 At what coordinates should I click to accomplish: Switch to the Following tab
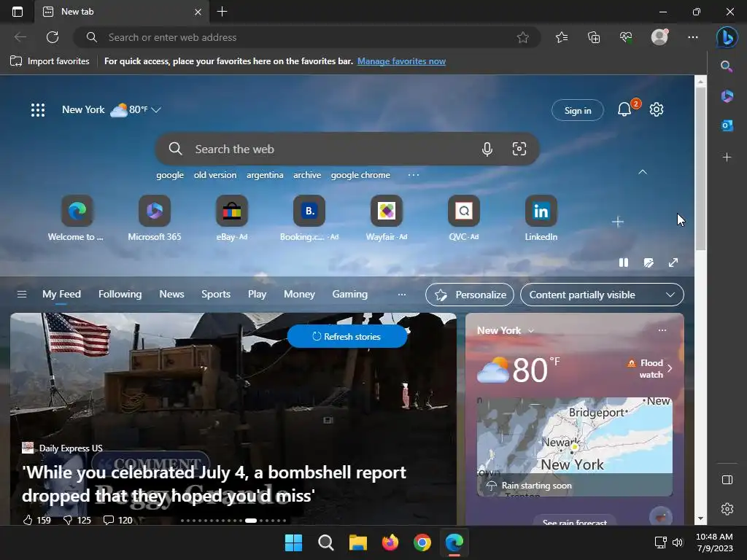pos(120,295)
